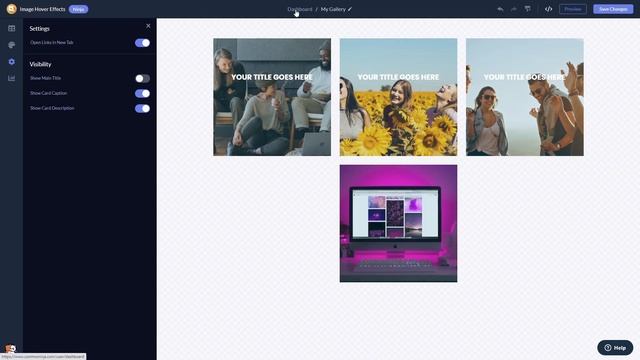Click the undo arrow in top toolbar
The height and width of the screenshot is (360, 640).
coord(500,9)
